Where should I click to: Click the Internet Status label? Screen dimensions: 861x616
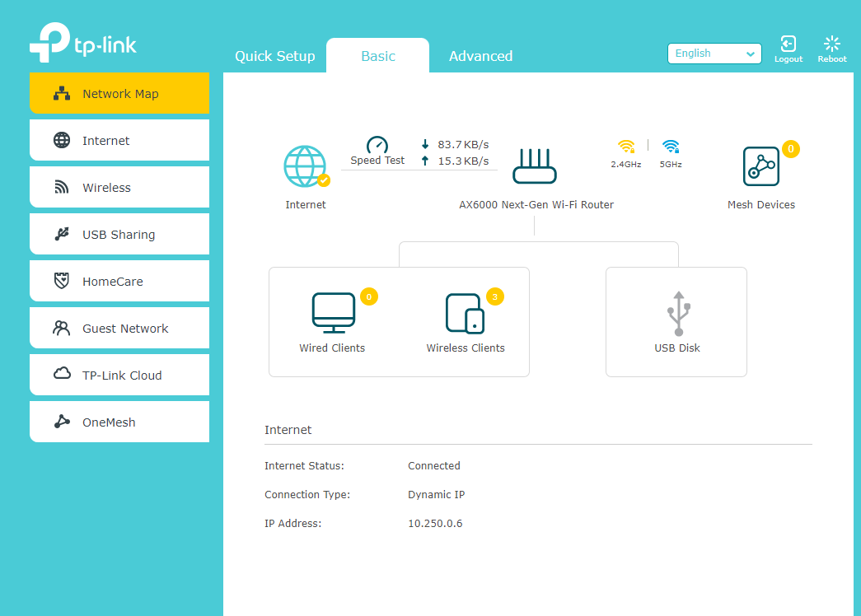(304, 465)
